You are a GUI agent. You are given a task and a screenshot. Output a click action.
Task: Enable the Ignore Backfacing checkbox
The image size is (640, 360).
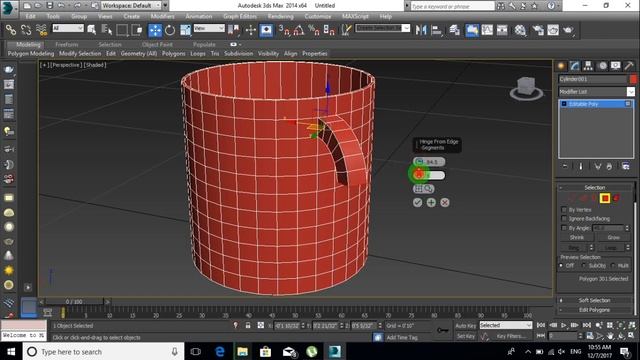coord(564,218)
